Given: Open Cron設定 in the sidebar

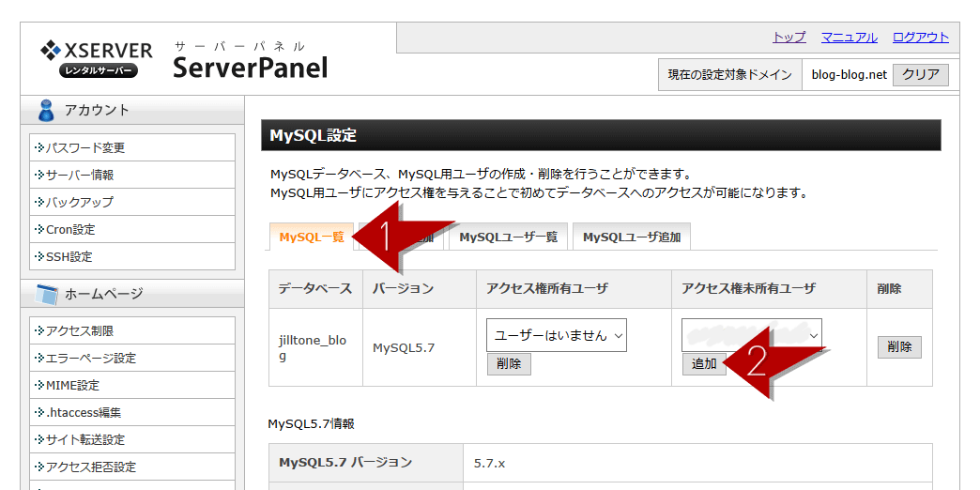Looking at the screenshot, I should pos(132,229).
